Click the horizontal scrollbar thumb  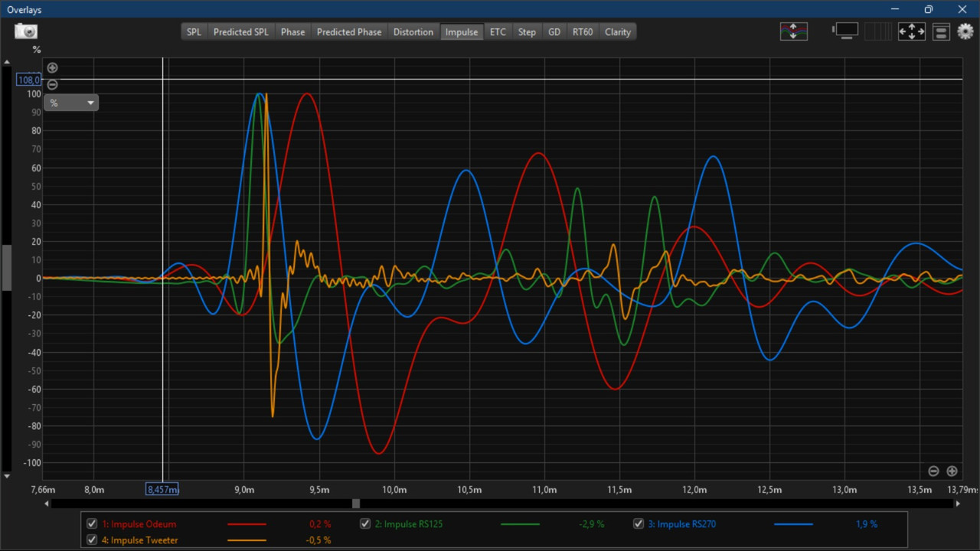[356, 504]
